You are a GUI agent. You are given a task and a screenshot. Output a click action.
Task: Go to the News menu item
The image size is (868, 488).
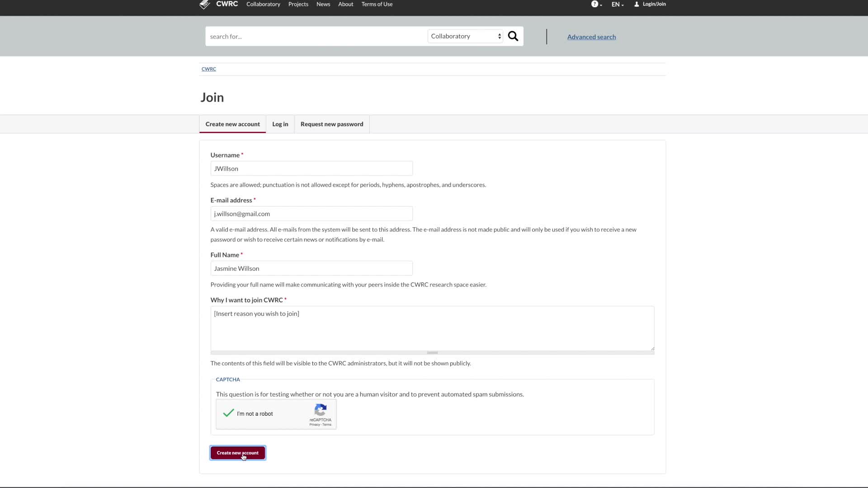coord(323,4)
